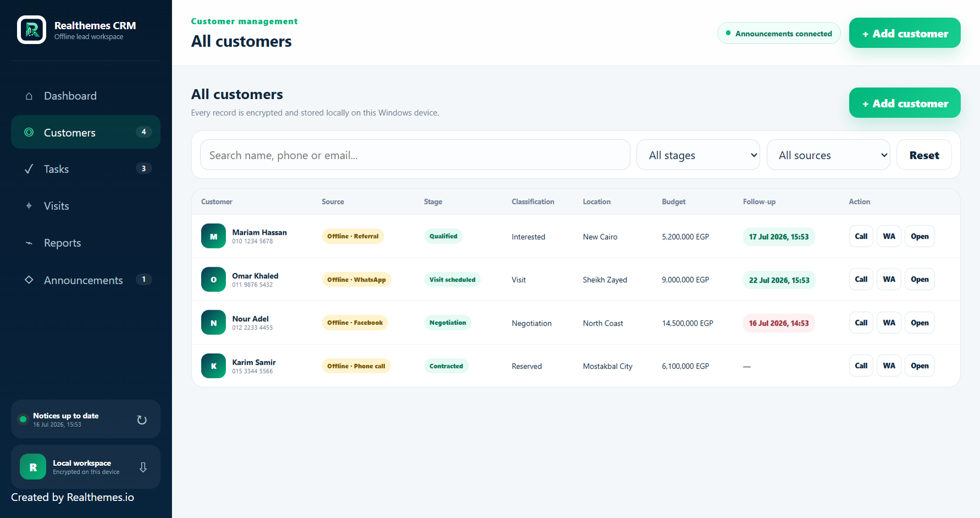Click WA for Nour Adel
Screen dimensions: 980x518
pos(889,323)
